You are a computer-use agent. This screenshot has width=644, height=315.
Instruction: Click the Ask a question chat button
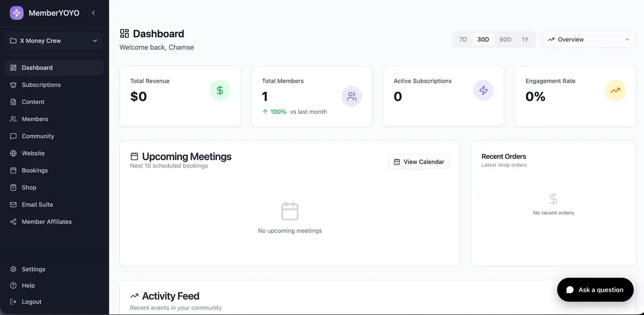pos(595,289)
